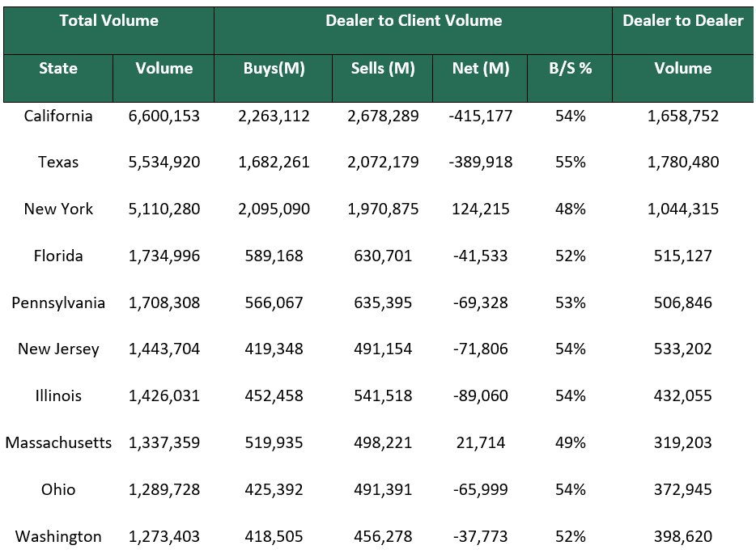
Task: Select California's dealer volume 1,658,752
Action: (x=682, y=116)
